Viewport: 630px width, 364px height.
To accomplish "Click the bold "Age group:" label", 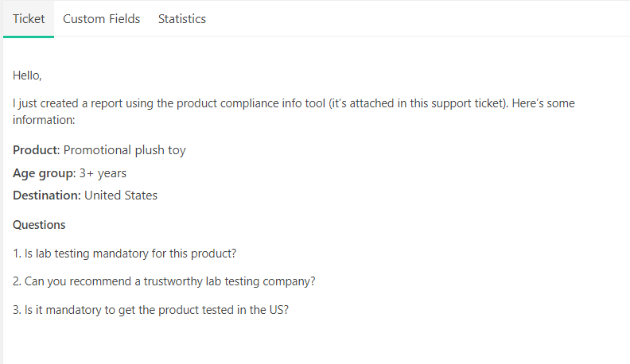I will tap(45, 173).
